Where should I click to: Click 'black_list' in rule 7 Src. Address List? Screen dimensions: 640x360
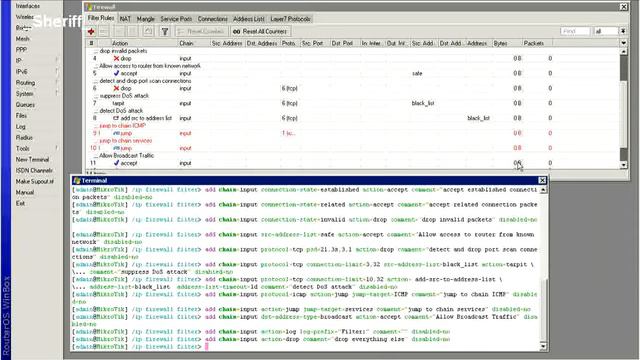coord(422,103)
